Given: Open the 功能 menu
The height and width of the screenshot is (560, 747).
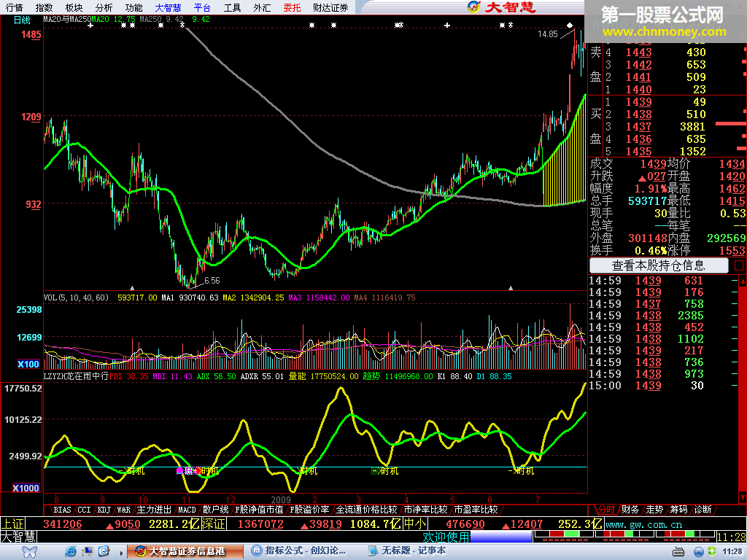Looking at the screenshot, I should 134,7.
